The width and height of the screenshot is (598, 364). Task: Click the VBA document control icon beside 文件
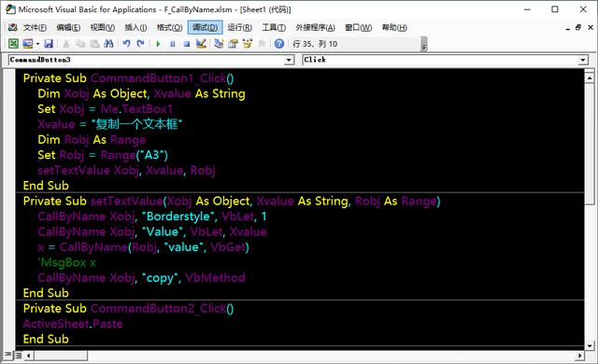[x=13, y=27]
